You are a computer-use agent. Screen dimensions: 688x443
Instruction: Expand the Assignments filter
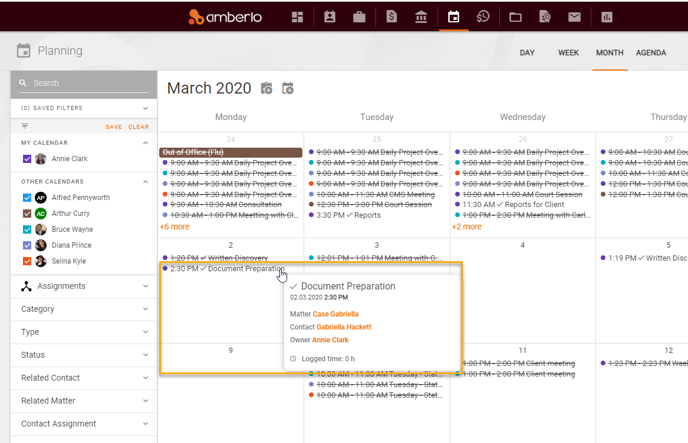pyautogui.click(x=145, y=286)
